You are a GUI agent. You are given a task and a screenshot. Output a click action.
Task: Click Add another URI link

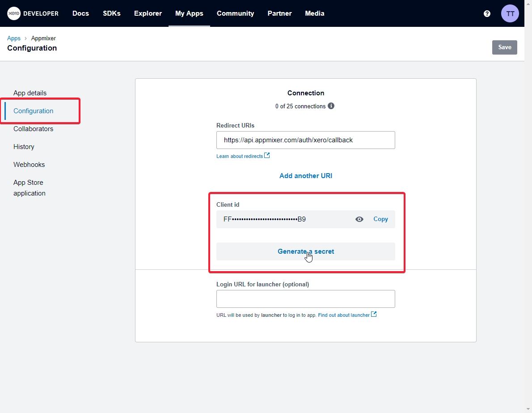(x=306, y=176)
